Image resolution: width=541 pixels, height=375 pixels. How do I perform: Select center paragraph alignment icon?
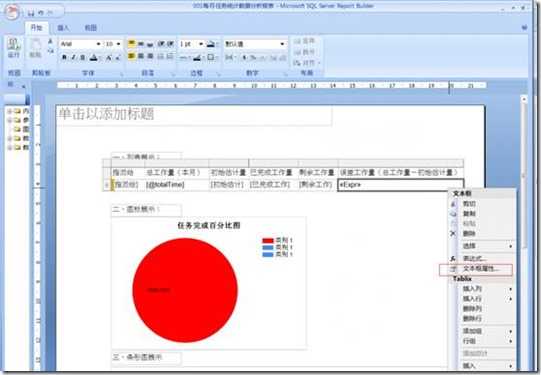tap(141, 56)
